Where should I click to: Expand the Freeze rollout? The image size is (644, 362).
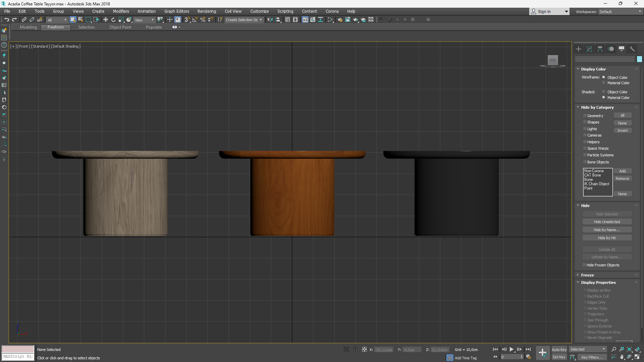[x=578, y=275]
